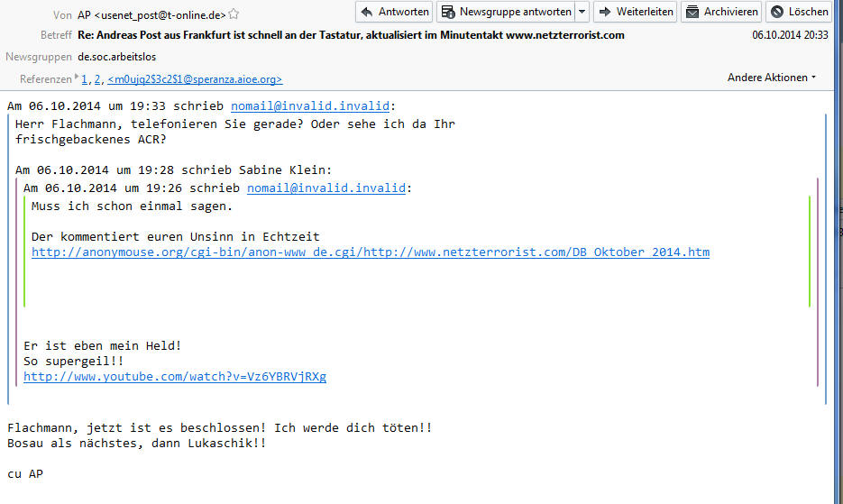843x504 pixels.
Task: Click nomail@invalid.invalid link at 19:26
Action: [x=326, y=188]
